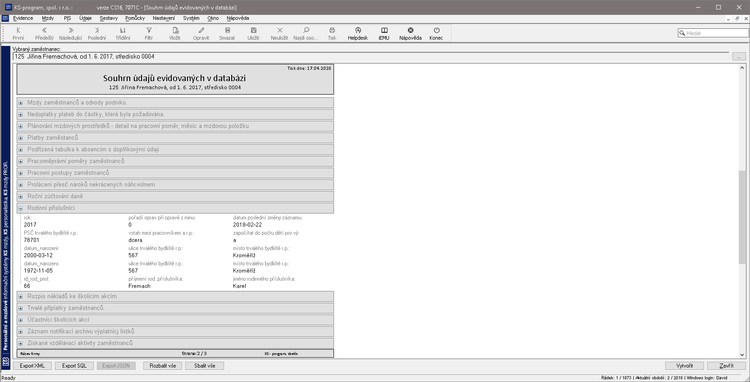Viewport: 750px width, 382px height.
Task: Open the Sestavy menu
Action: pyautogui.click(x=109, y=18)
